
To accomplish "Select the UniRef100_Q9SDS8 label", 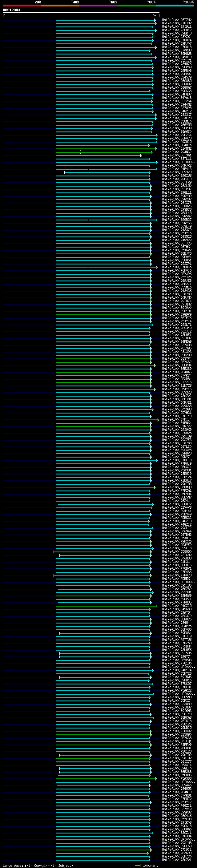I will [177, 209].
